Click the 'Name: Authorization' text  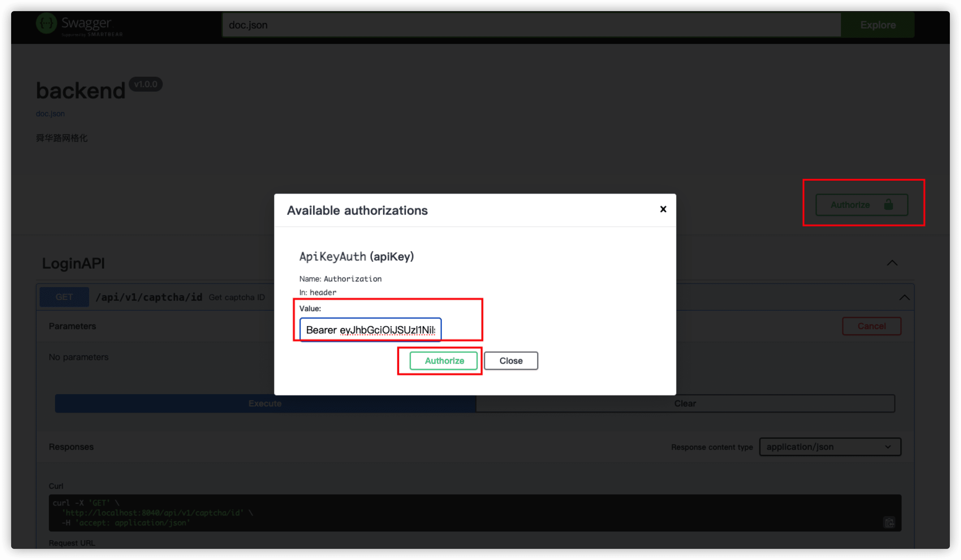pos(340,279)
